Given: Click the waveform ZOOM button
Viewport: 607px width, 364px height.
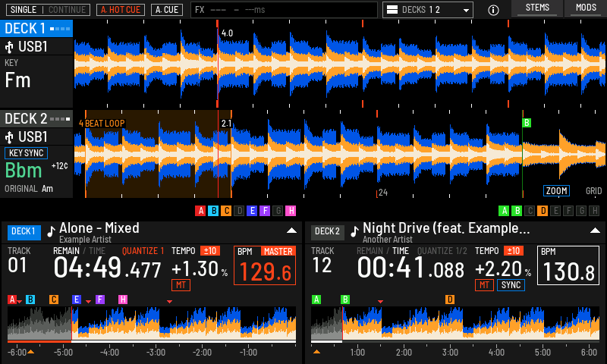Looking at the screenshot, I should [x=556, y=190].
